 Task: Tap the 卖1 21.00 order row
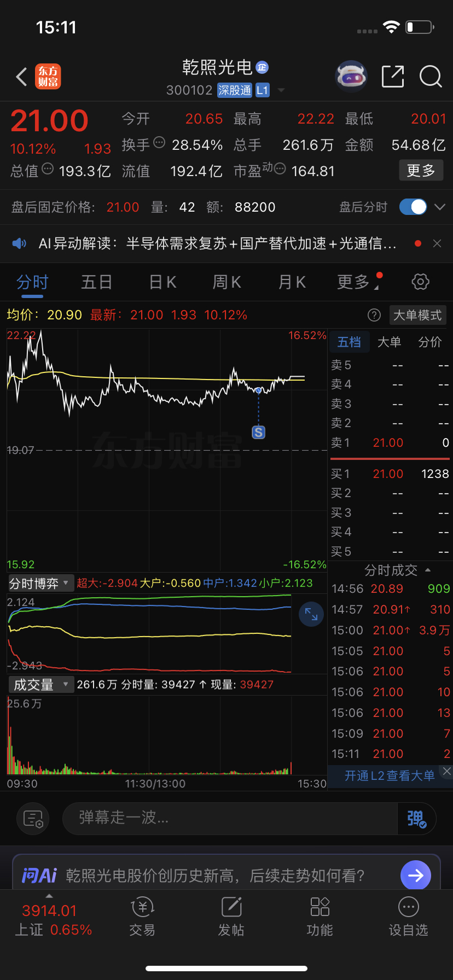[x=390, y=442]
